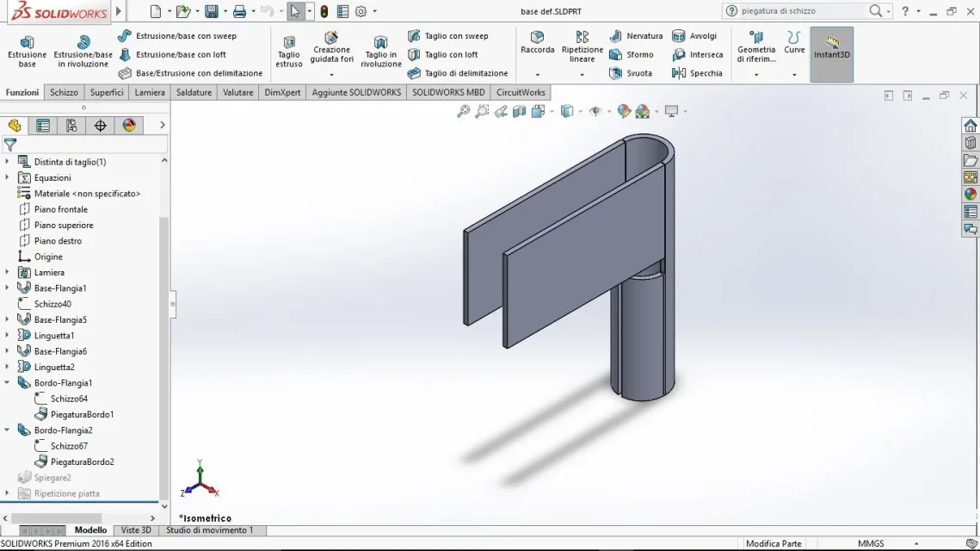980x551 pixels.
Task: Switch to Studio di movimento 1 tab
Action: [210, 529]
